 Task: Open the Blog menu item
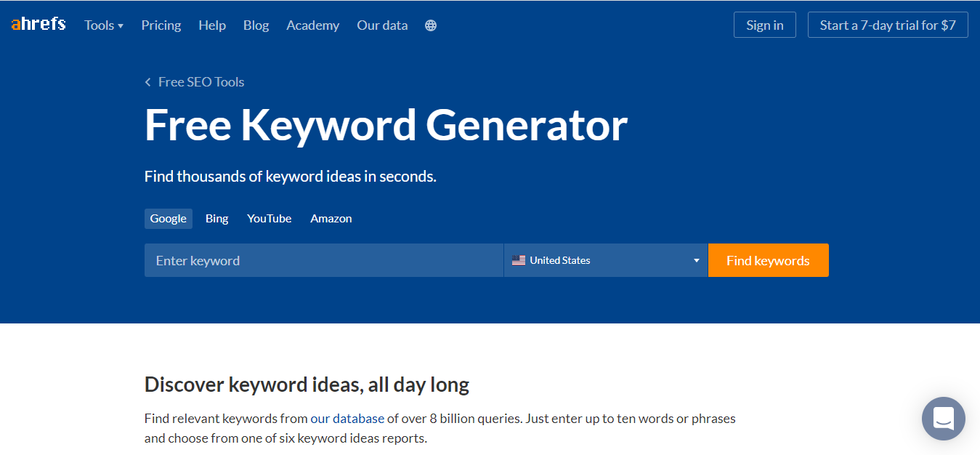[x=256, y=25]
